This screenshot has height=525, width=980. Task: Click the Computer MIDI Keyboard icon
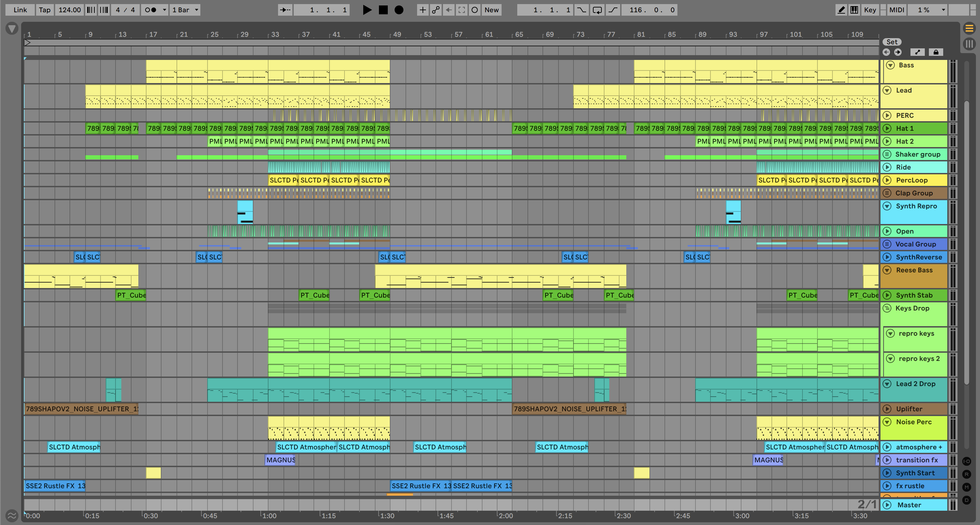tap(854, 10)
